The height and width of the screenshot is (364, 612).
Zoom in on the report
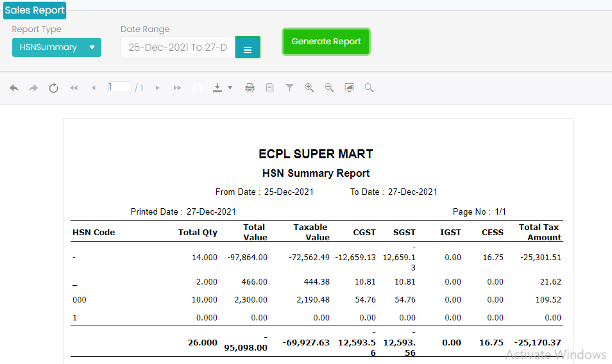click(x=309, y=88)
